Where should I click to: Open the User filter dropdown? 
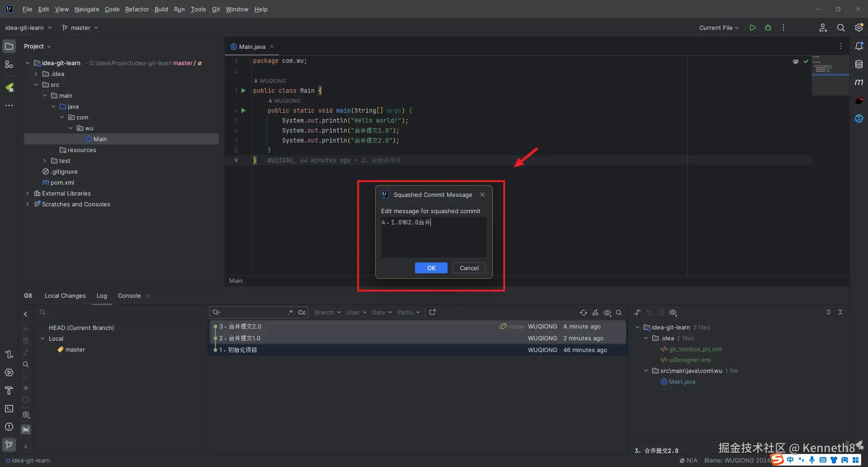click(x=356, y=312)
